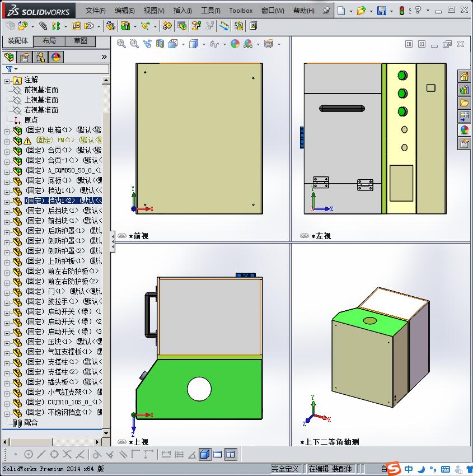This screenshot has width=473, height=476.
Task: Expand the 压块<1> component node
Action: tap(7, 343)
